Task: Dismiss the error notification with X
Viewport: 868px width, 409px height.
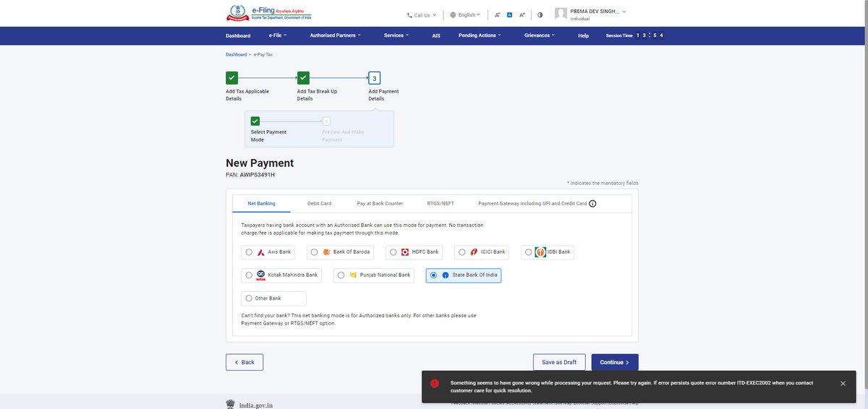Action: pos(843,384)
